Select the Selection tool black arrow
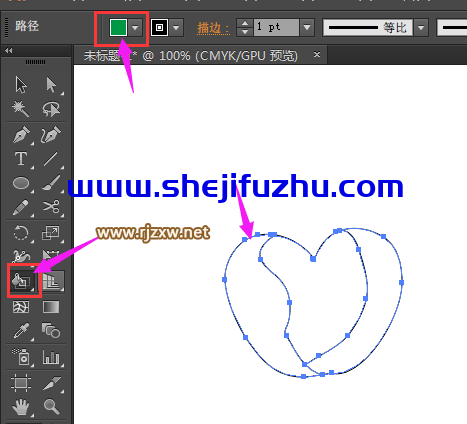Image resolution: width=467 pixels, height=424 pixels. (21, 85)
